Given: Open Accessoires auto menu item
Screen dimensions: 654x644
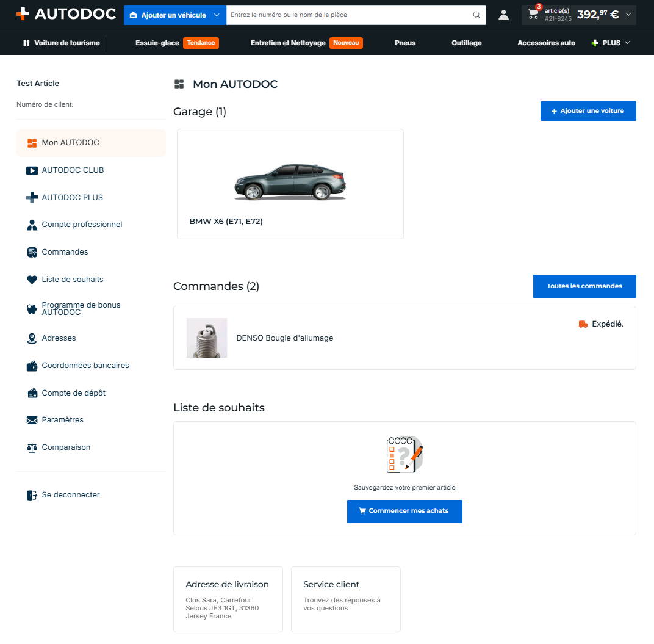Looking at the screenshot, I should [546, 43].
